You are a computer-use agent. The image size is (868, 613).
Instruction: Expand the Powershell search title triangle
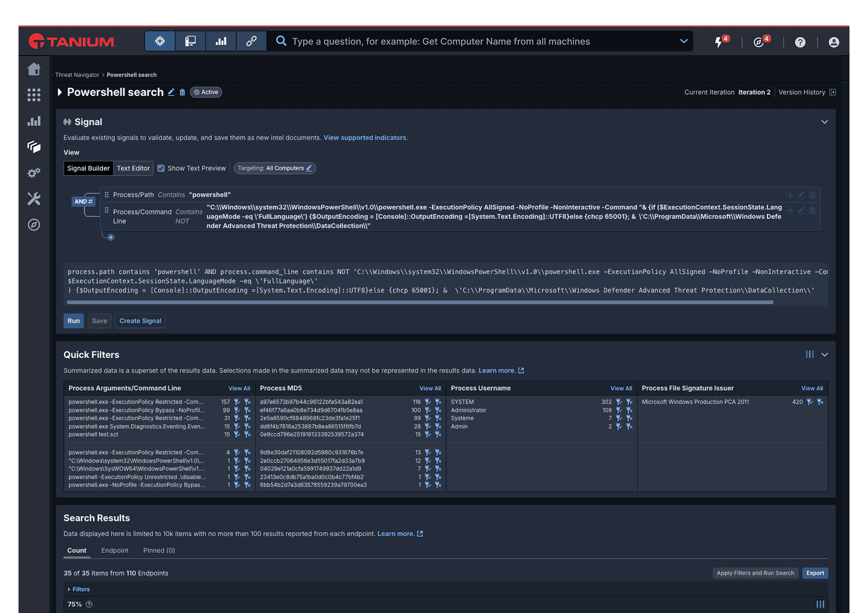(60, 92)
